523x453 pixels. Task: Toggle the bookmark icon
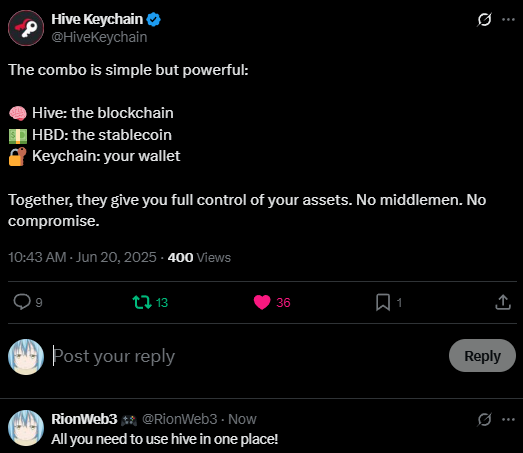click(x=383, y=302)
